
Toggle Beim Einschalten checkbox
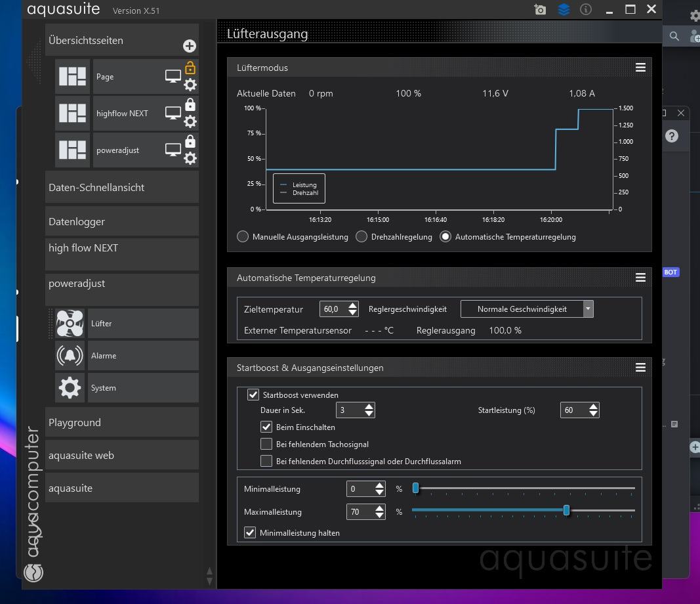[x=266, y=427]
